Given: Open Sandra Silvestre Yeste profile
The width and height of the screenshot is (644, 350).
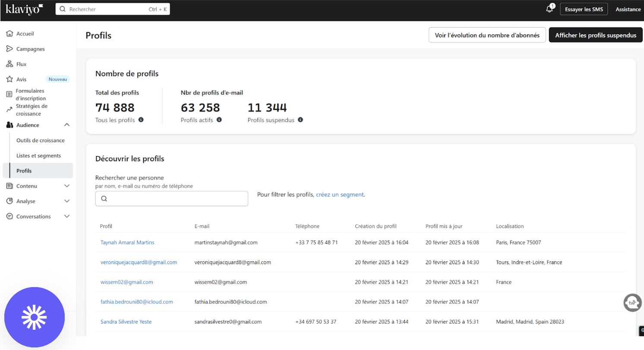Looking at the screenshot, I should coord(126,322).
